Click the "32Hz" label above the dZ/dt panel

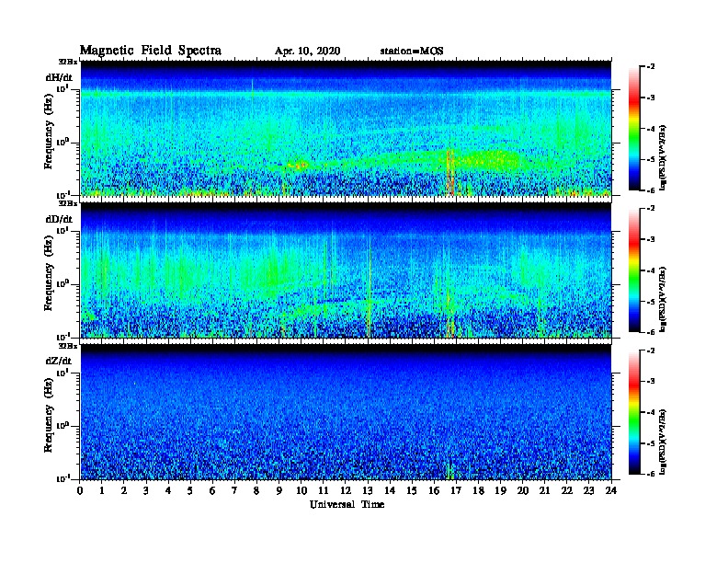pyautogui.click(x=67, y=346)
